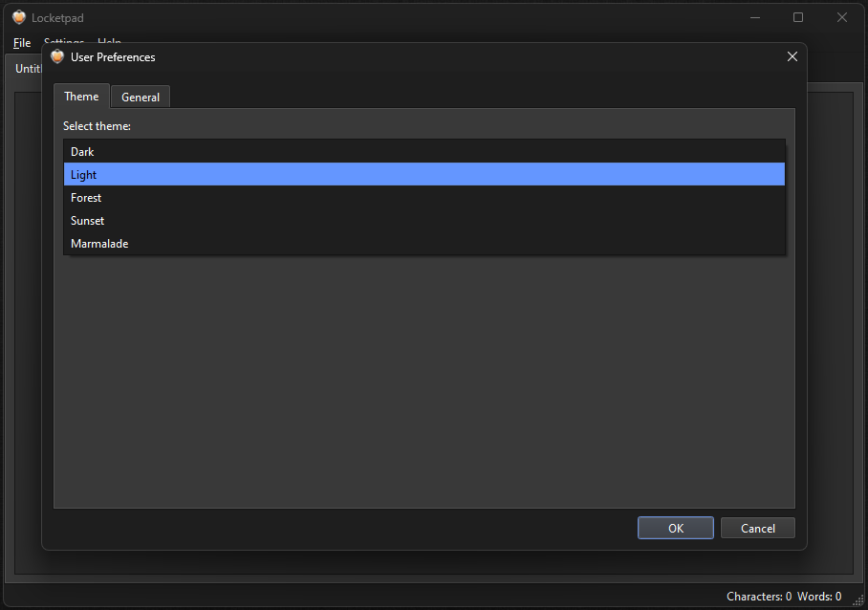Click the Characters count in status bar

(758, 596)
